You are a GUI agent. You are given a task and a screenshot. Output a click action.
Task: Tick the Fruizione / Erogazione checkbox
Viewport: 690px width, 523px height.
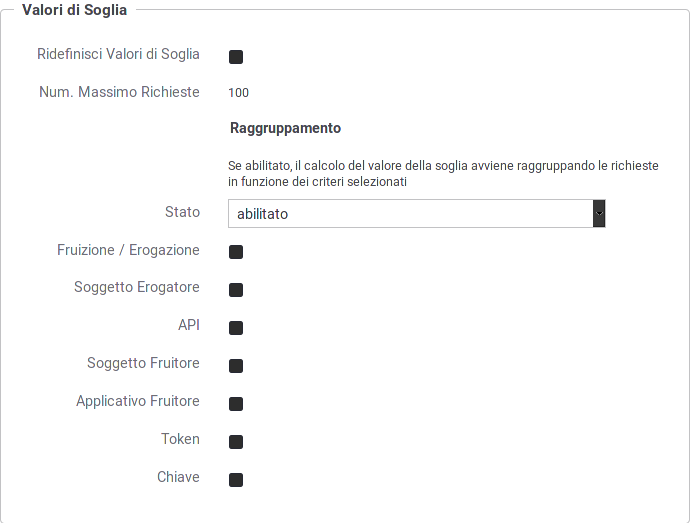coord(236,252)
